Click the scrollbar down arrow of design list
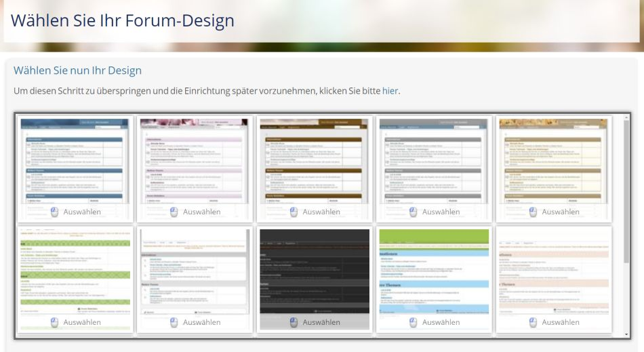Image resolution: width=644 pixels, height=352 pixels. 626,334
